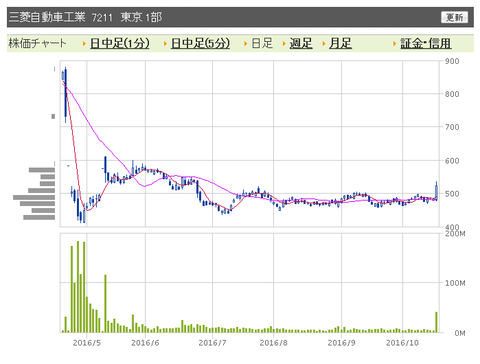This screenshot has width=480, height=364.
Task: Click the 2016/8 date axis label
Action: pos(273,343)
